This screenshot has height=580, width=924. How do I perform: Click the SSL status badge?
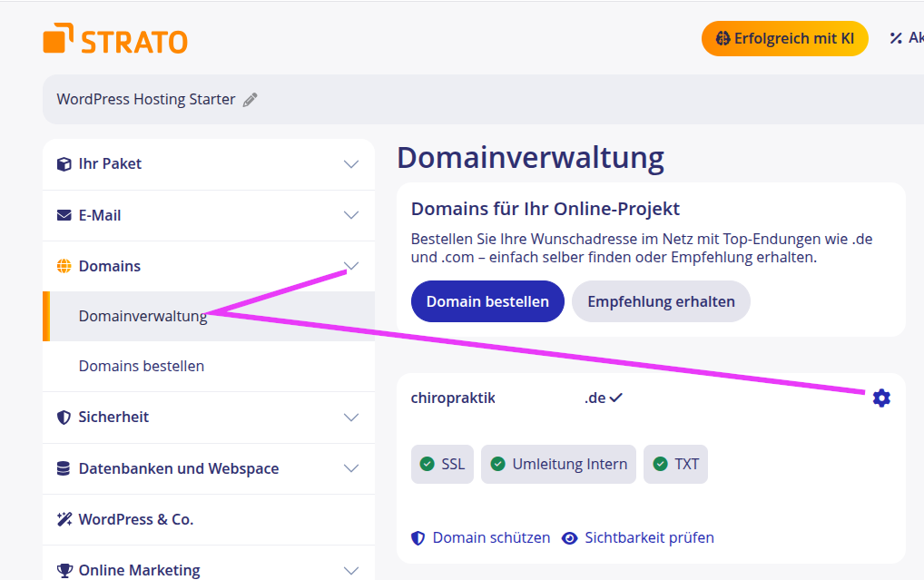pos(442,464)
